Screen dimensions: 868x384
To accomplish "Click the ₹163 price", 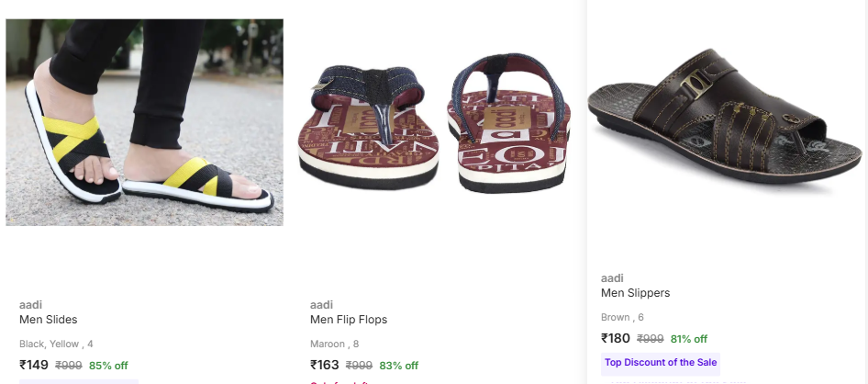I will pos(325,365).
